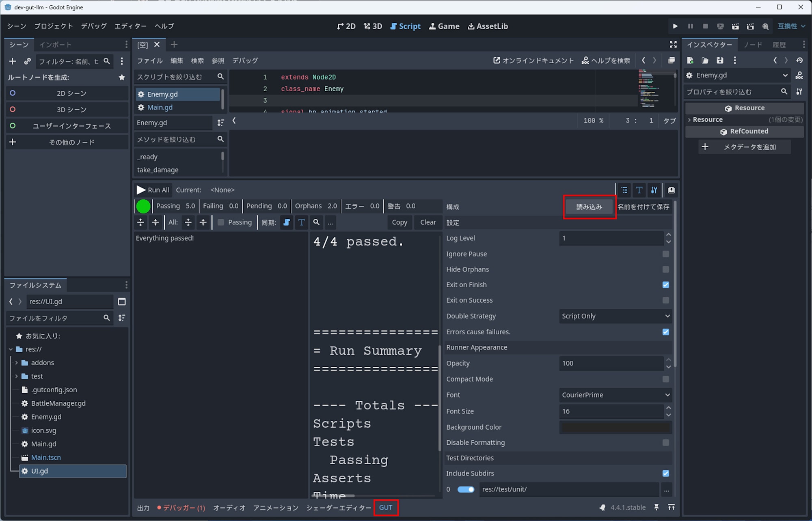
Task: Copy the GUT output text
Action: click(400, 222)
